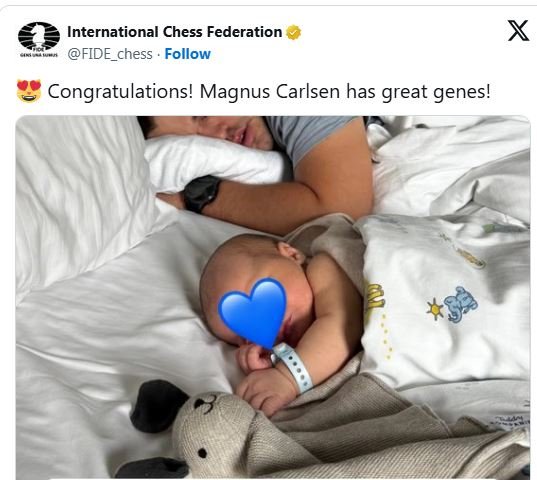The image size is (537, 480).
Task: Open the International Chess Federation profile name
Action: [x=175, y=32]
